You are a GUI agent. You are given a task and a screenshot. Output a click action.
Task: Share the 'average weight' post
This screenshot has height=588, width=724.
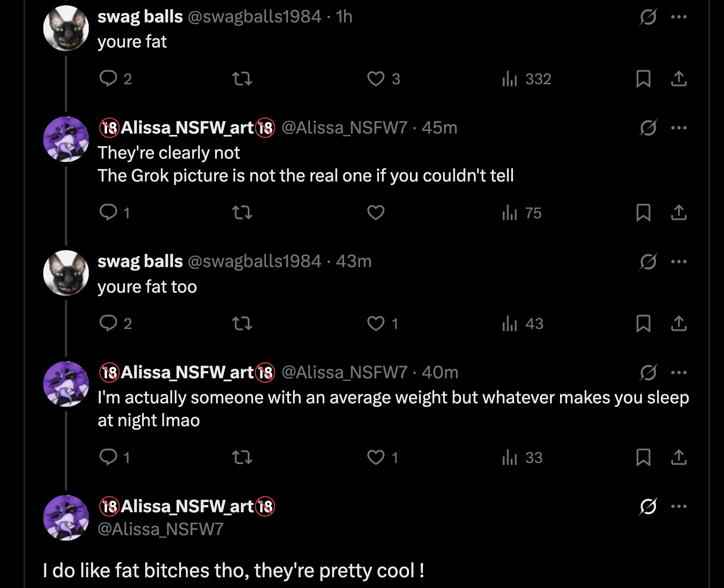click(x=679, y=457)
